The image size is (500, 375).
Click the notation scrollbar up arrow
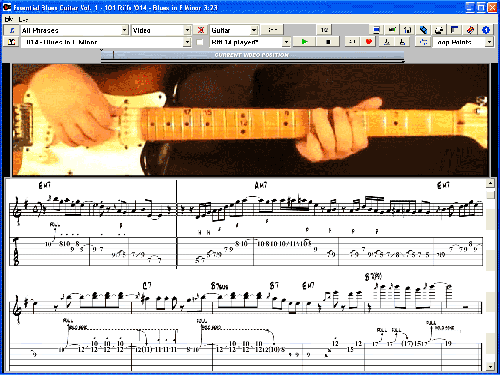point(490,183)
